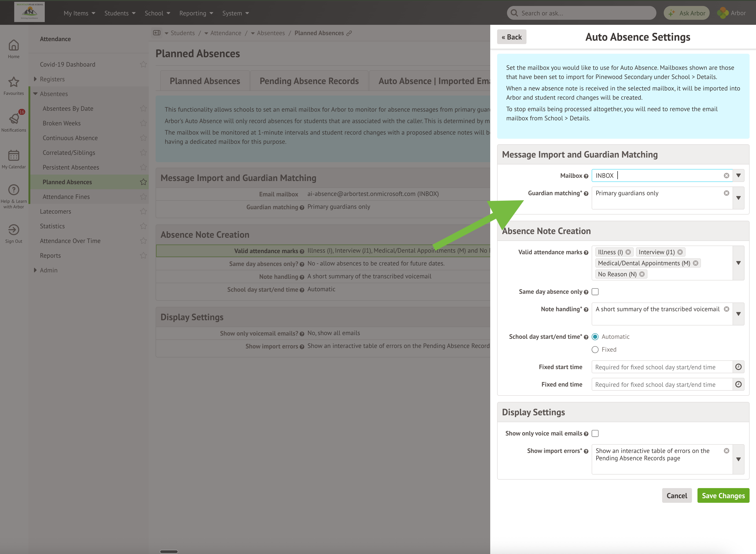
Task: Select the Fixed school day radio button
Action: (595, 350)
